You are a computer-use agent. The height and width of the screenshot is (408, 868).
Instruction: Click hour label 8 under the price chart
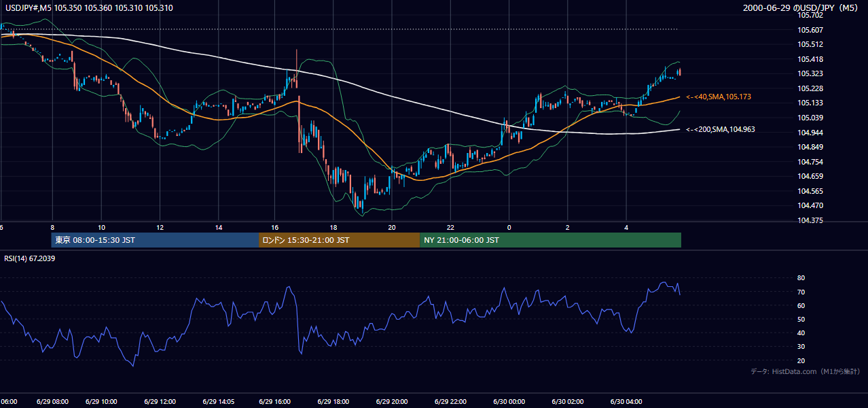[52, 227]
